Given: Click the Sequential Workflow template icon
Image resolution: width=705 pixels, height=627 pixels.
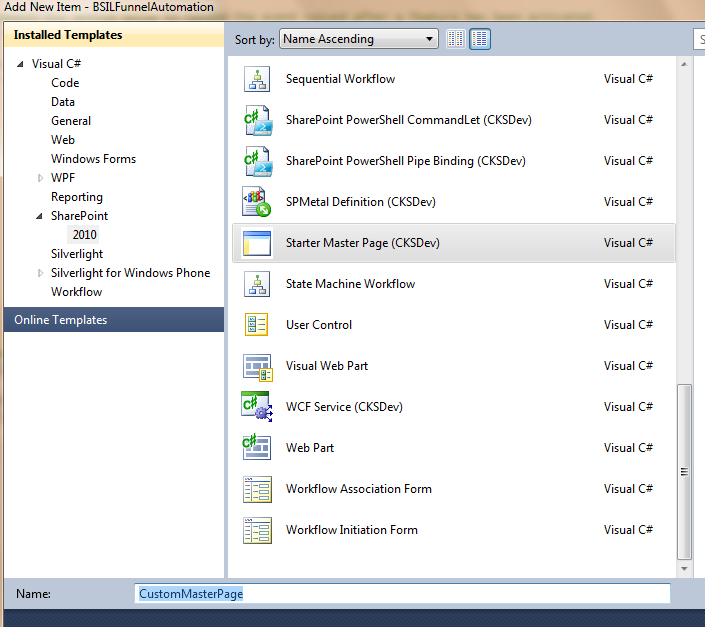Looking at the screenshot, I should click(257, 79).
